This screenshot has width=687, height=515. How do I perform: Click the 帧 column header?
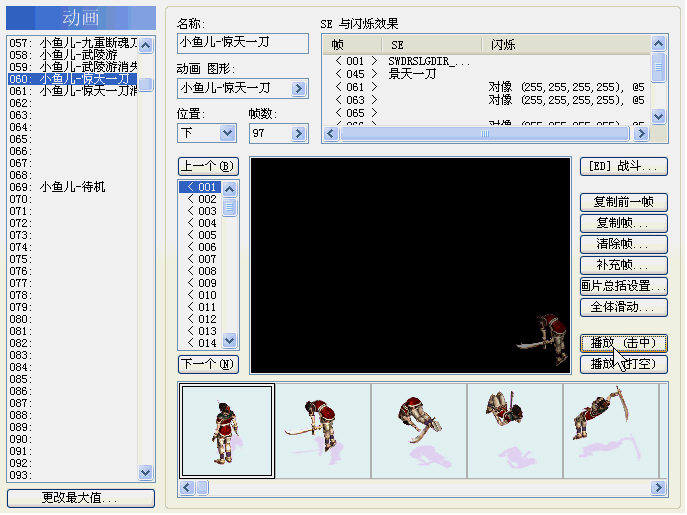coord(353,45)
